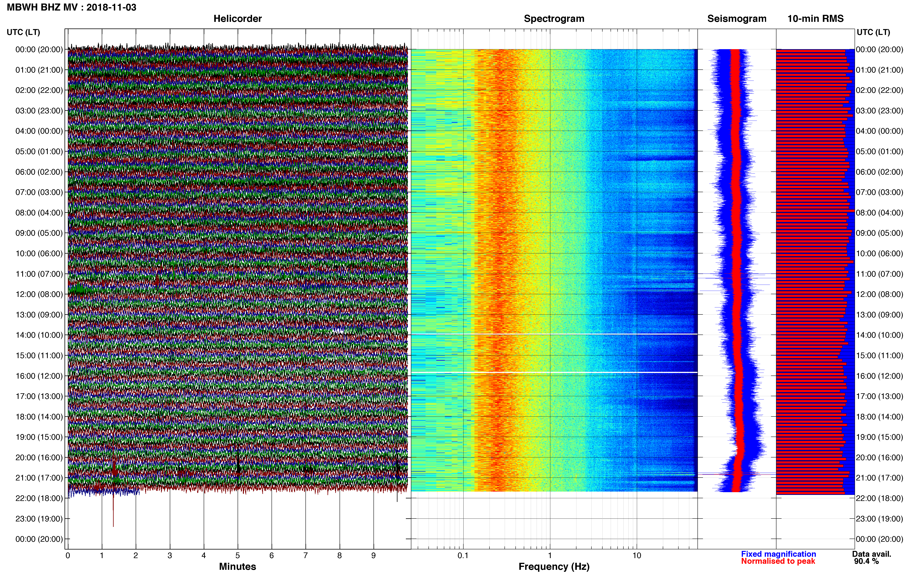924x578 pixels.
Task: Click the '3' tick on the Minutes axis
Action: coord(170,556)
